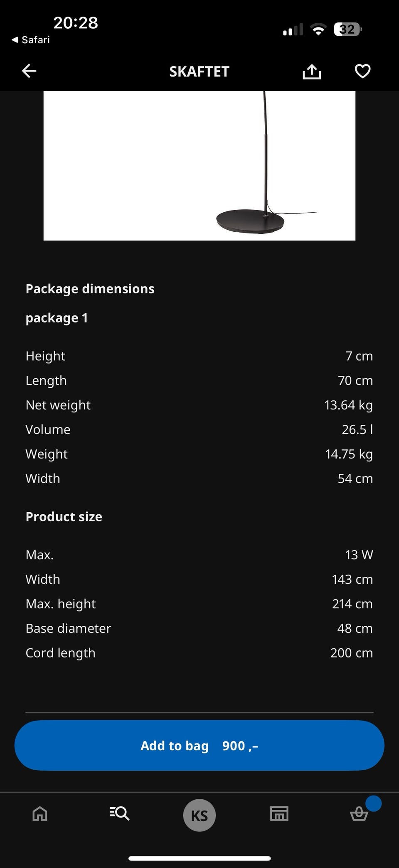Tap the Package dimensions heading
Image resolution: width=399 pixels, height=868 pixels.
[90, 289]
